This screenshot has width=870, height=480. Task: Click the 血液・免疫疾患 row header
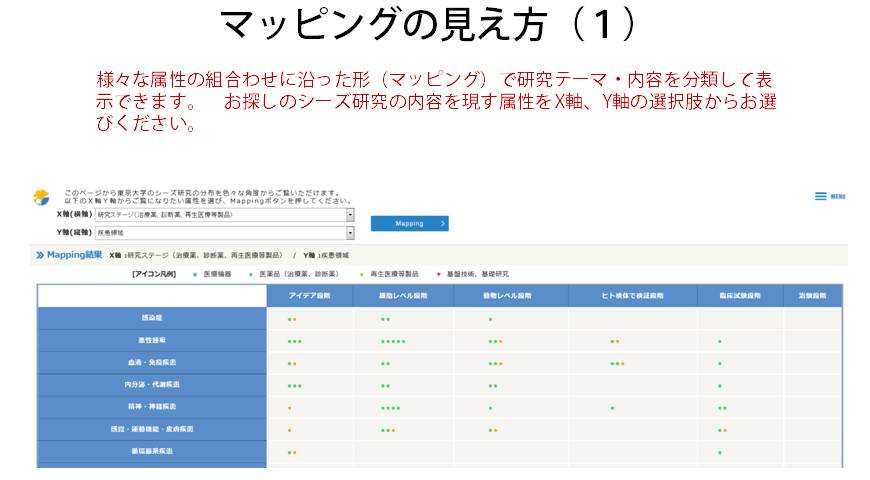pos(152,363)
